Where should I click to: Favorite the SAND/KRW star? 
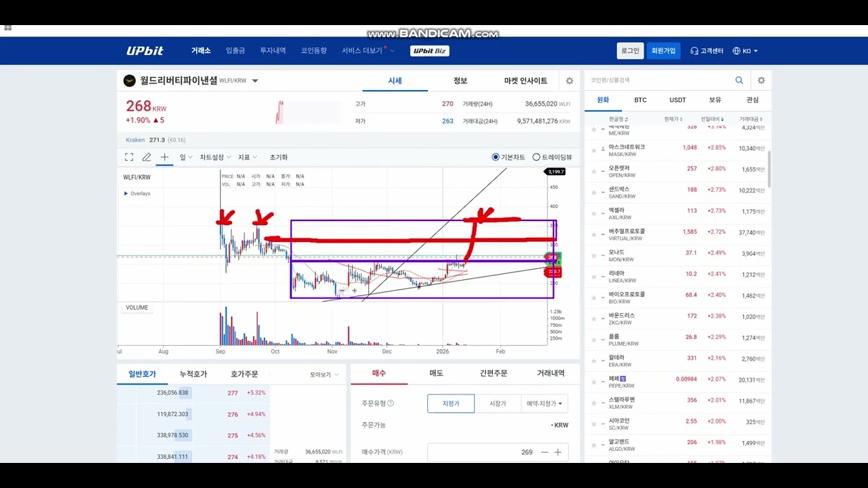[594, 192]
